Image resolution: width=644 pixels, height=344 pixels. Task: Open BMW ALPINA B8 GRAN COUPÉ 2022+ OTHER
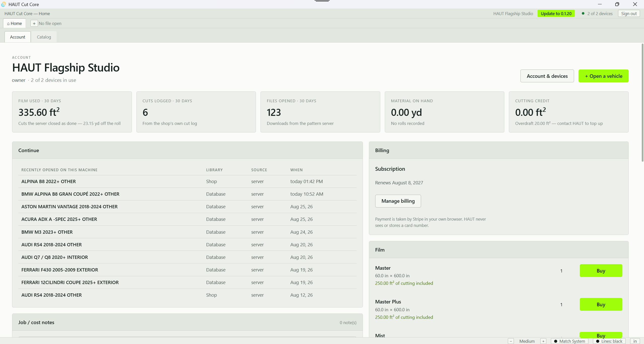[x=187, y=194]
